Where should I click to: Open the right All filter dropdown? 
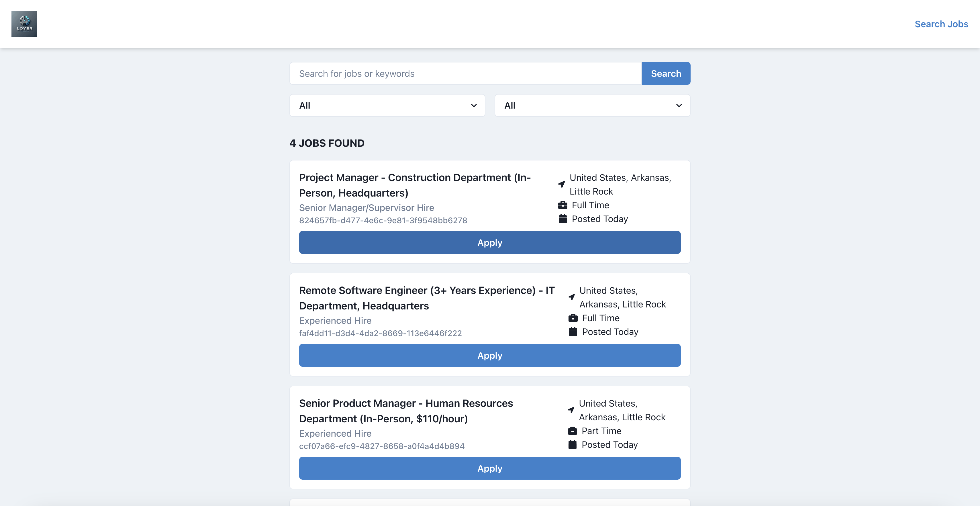click(x=592, y=105)
